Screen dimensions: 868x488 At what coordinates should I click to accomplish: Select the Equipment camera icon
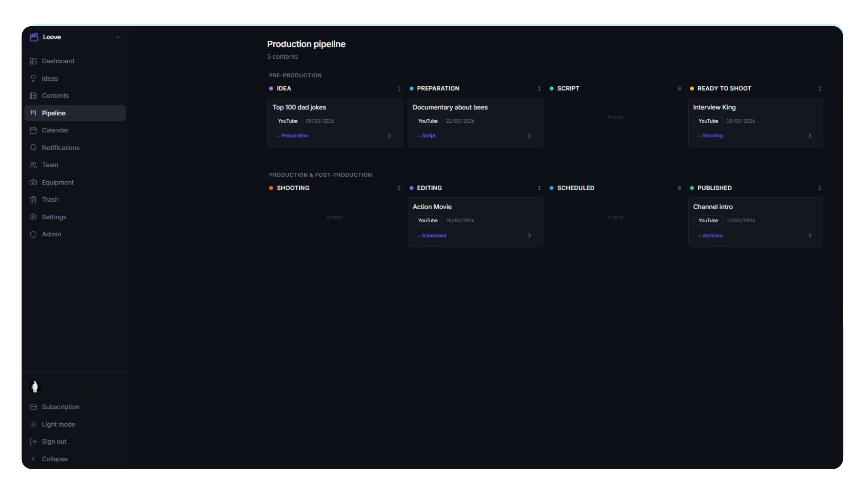[33, 182]
